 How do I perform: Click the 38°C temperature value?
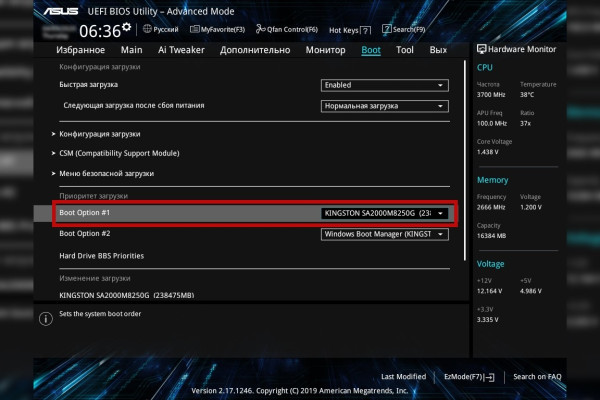(527, 95)
